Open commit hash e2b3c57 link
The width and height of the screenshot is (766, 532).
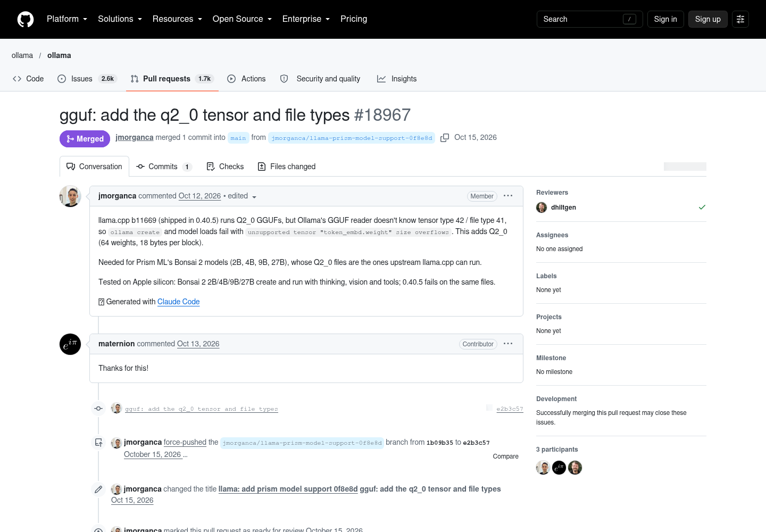point(510,409)
